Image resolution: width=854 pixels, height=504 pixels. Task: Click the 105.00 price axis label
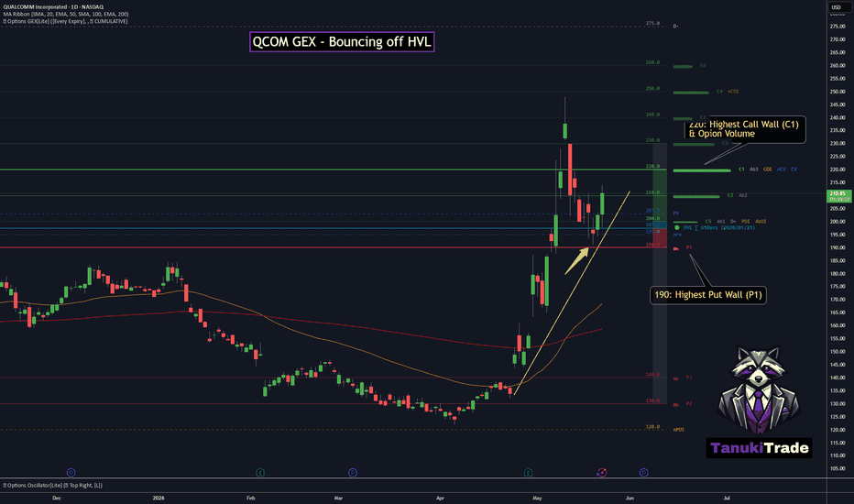click(x=838, y=468)
